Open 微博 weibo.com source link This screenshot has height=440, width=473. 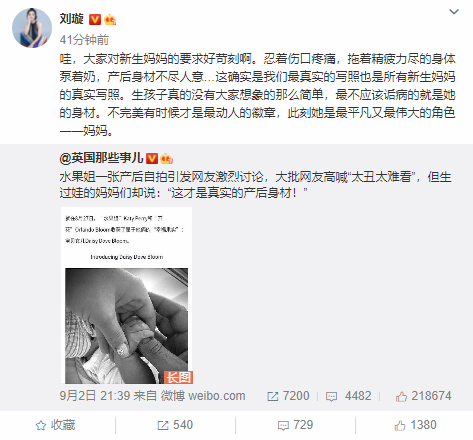203,396
